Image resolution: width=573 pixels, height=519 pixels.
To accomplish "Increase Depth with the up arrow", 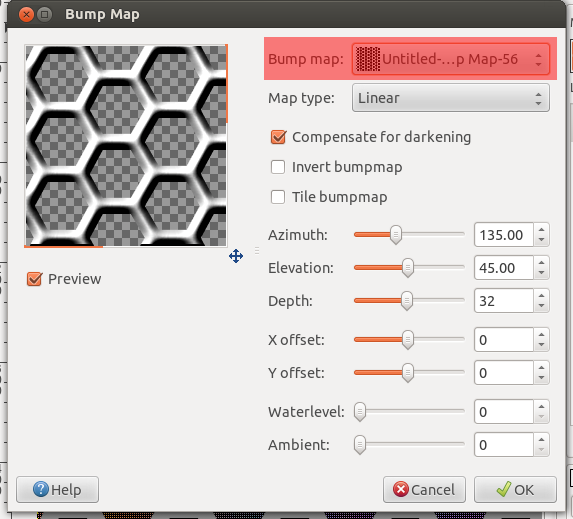I will (541, 296).
